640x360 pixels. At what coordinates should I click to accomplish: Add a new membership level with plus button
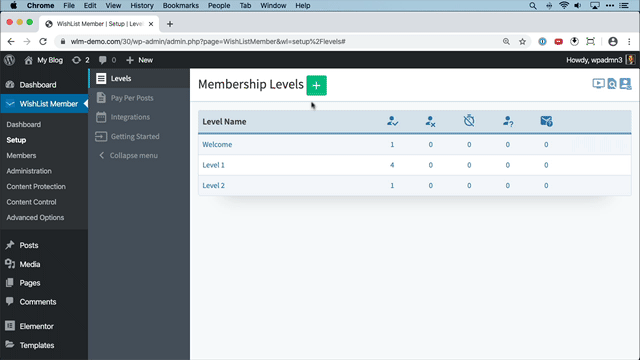tap(316, 85)
